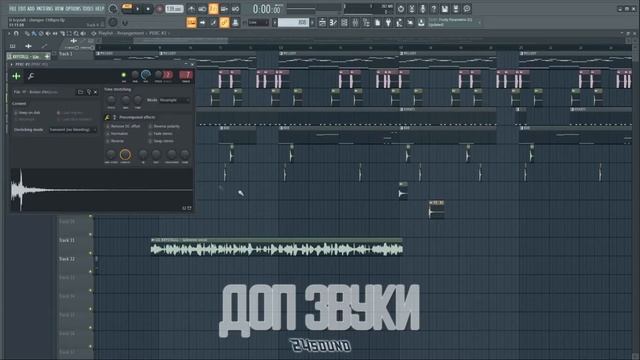640x360 pixels.
Task: Toggle the Keep on disk option
Action: 27,113
